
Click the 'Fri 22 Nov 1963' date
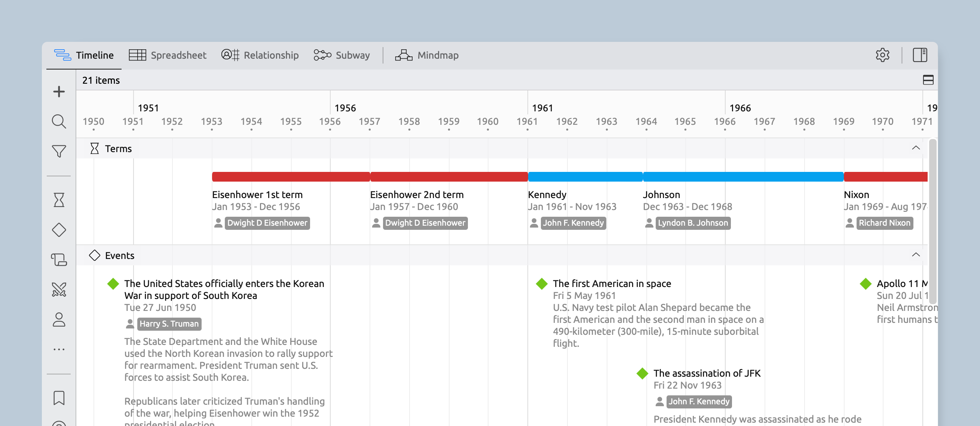687,385
